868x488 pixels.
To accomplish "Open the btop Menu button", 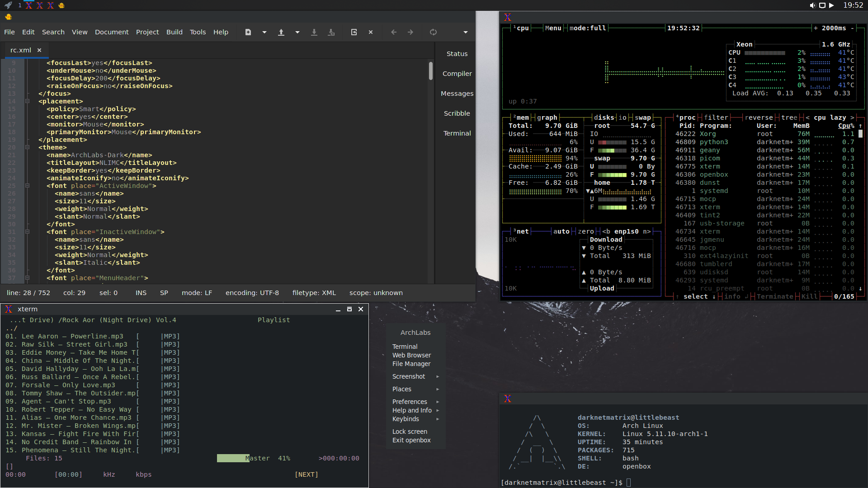I will pos(553,28).
